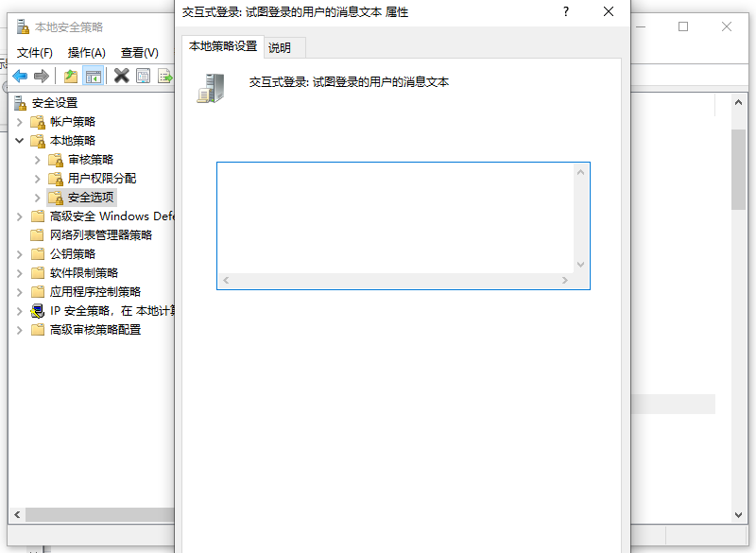Expand the 审核策略 tree node
The width and height of the screenshot is (756, 553).
[38, 159]
